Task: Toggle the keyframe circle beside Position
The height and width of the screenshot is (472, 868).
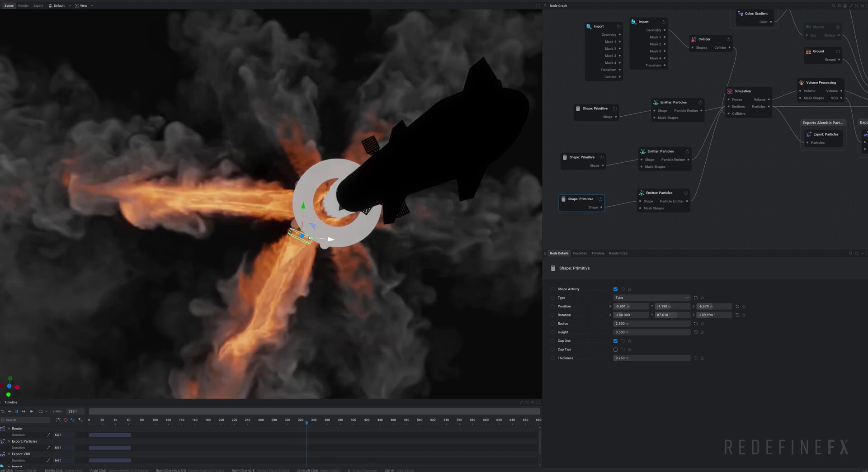Action: pyautogui.click(x=552, y=307)
